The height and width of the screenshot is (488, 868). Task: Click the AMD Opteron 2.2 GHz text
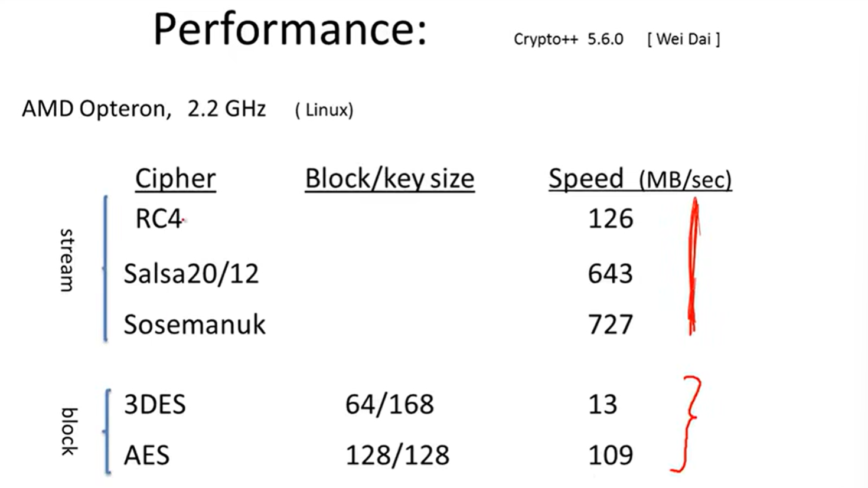pyautogui.click(x=144, y=109)
